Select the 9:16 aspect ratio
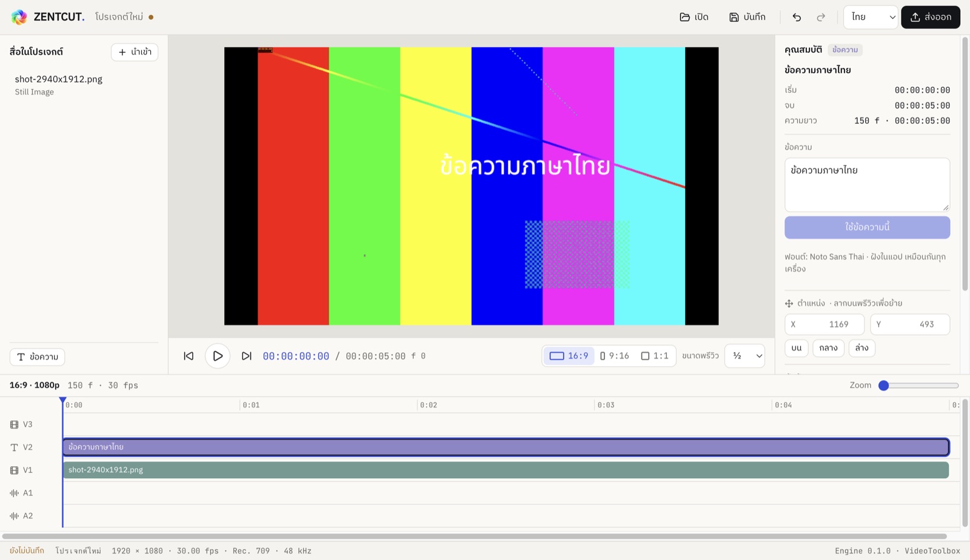The image size is (970, 560). click(x=614, y=356)
